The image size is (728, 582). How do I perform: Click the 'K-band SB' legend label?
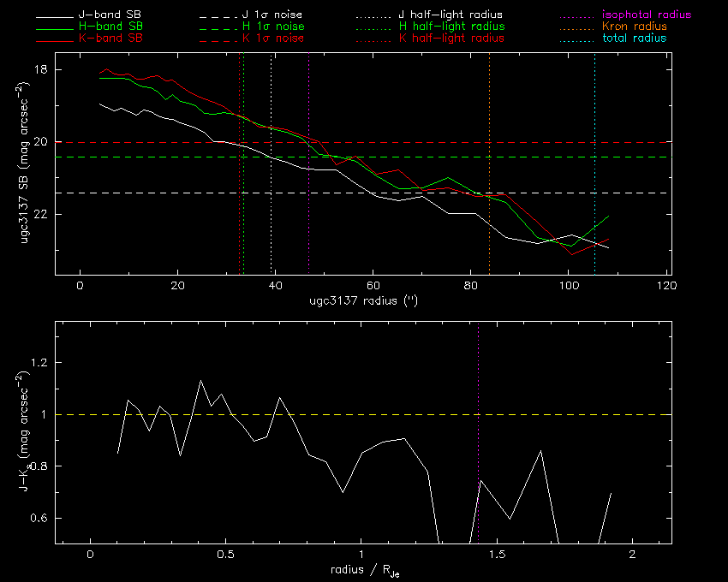pyautogui.click(x=110, y=38)
